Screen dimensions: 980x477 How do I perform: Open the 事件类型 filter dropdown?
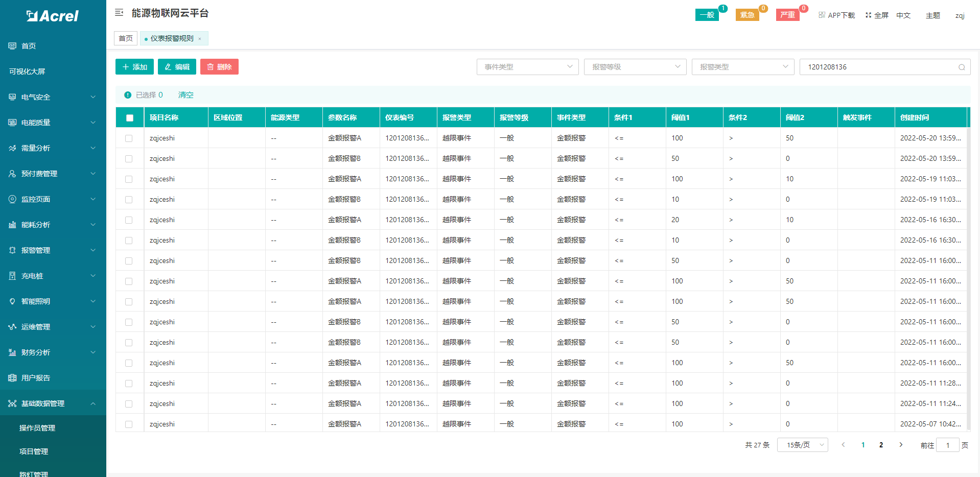[527, 67]
